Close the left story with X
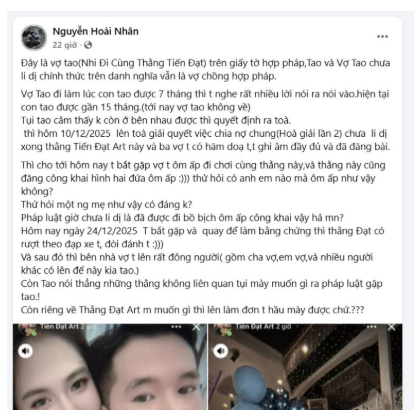This screenshot has height=413, width=414. [196, 327]
